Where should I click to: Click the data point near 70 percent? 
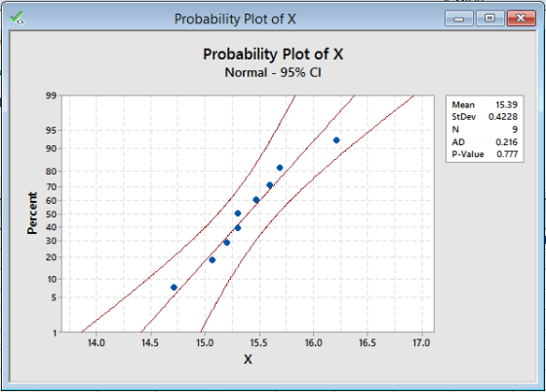269,185
